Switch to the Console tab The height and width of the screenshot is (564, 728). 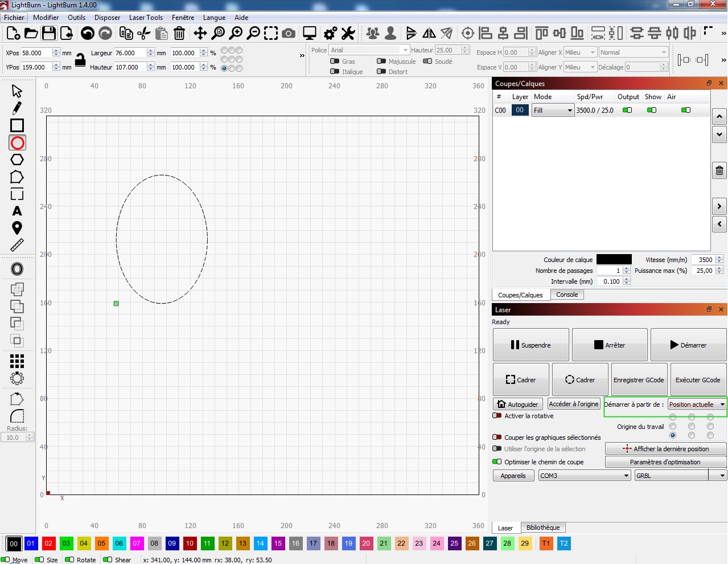[567, 295]
